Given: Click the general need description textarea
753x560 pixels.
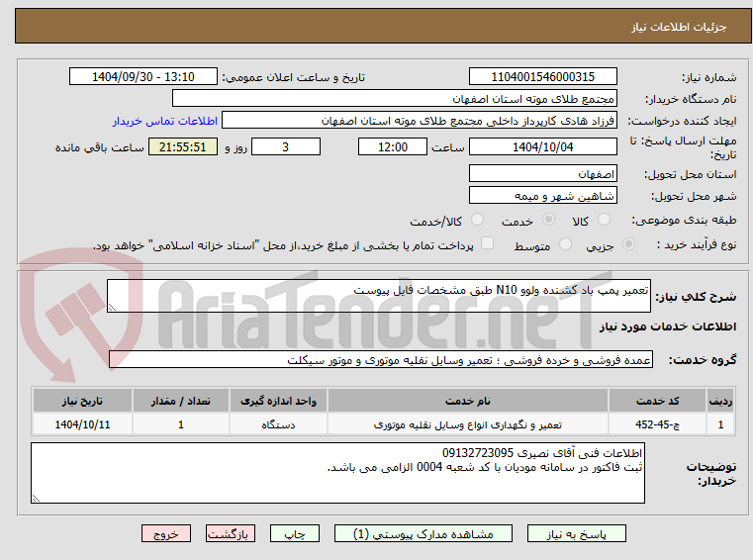Looking at the screenshot, I should pos(378,296).
